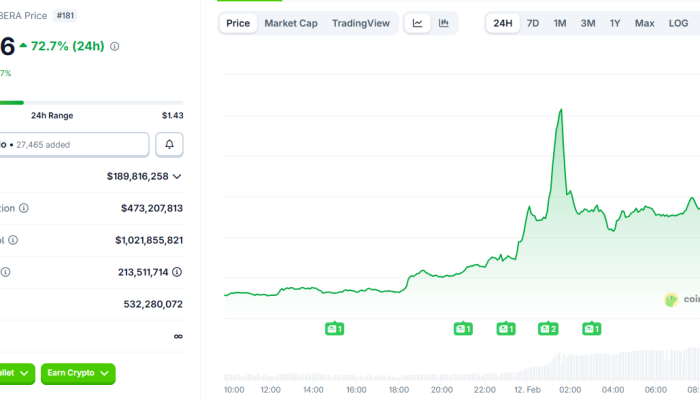Open news marker labeled 2 near 02:00

tap(548, 328)
